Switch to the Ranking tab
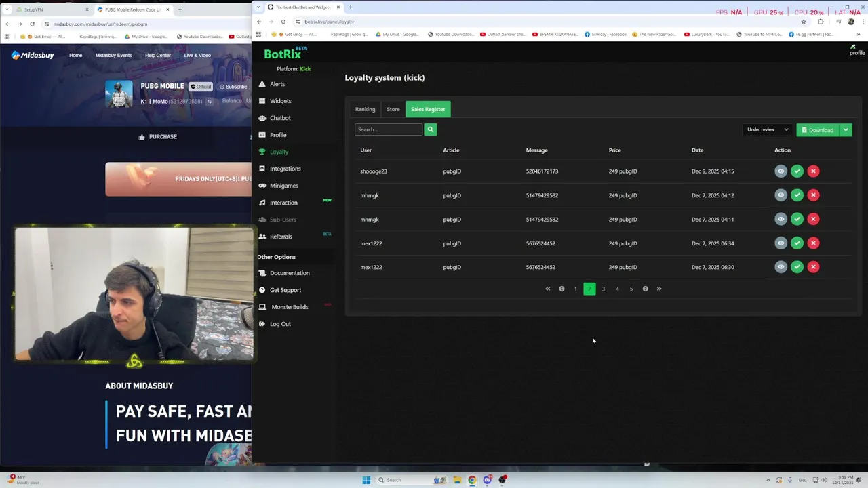Screen dimensions: 868x488 [365, 109]
